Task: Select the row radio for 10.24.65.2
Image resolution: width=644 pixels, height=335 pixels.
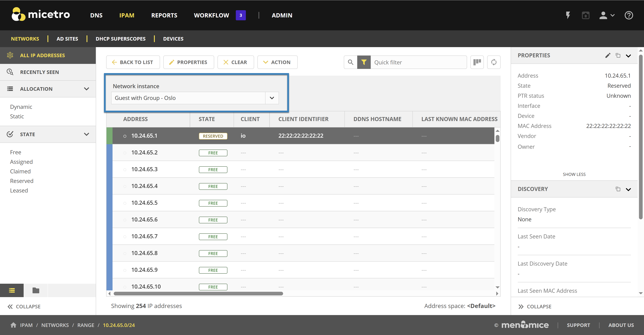Action: [125, 153]
